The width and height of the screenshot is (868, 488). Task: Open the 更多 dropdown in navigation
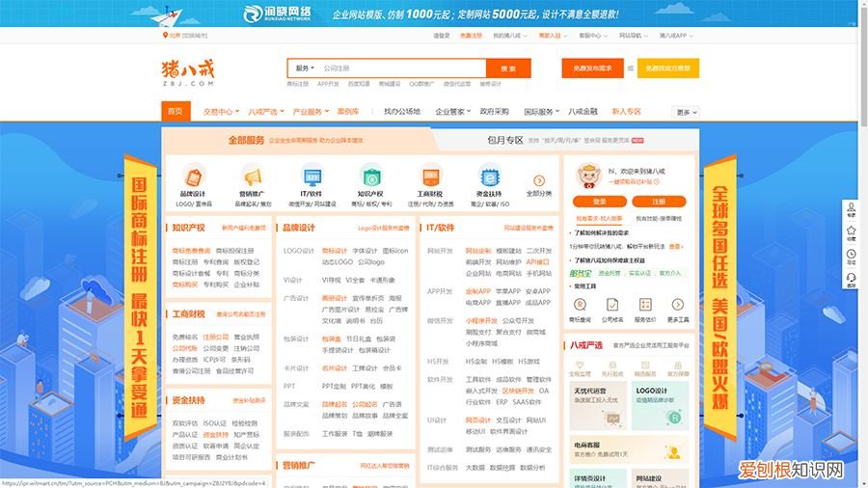(x=686, y=112)
